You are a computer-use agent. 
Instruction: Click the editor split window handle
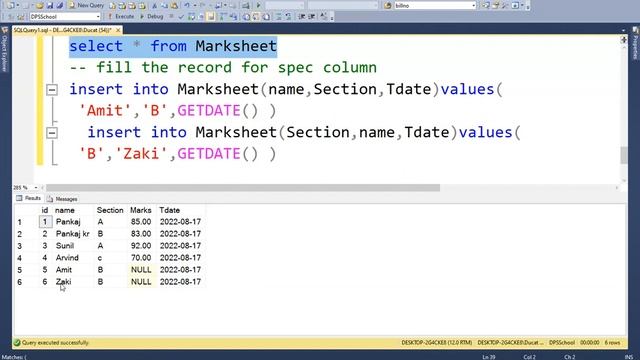[x=624, y=40]
